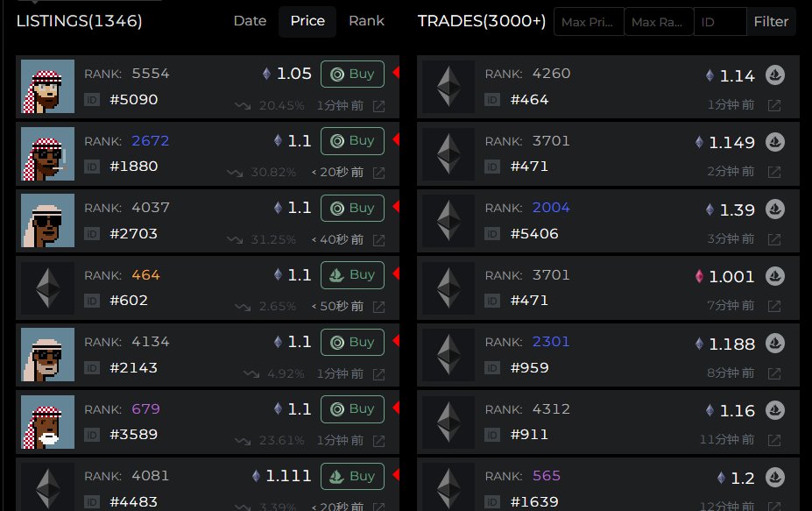Buy listing #602 on OpenSea

(353, 275)
